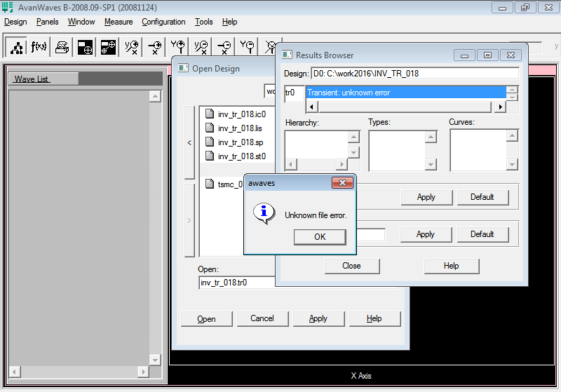Screen dimensions: 561x392
Task: Click Curves list scroll up arrow
Action: pos(513,135)
